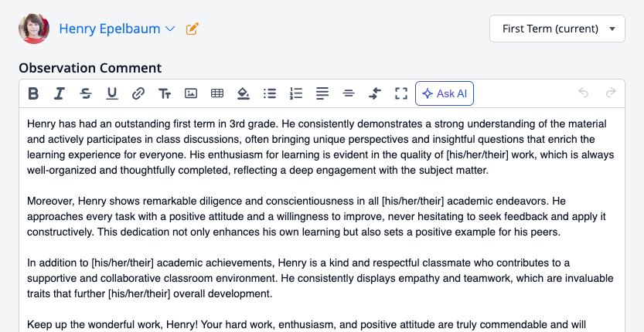
Task: Open the text size tool
Action: coord(164,93)
